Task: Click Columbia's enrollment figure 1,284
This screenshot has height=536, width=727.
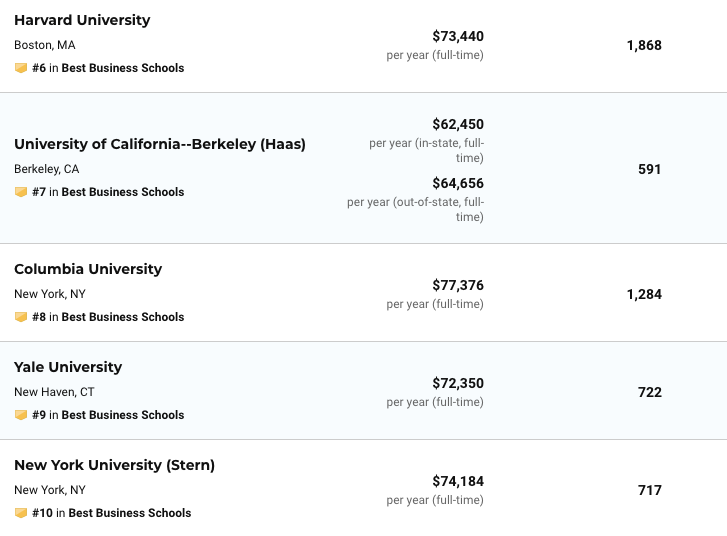Action: tap(644, 295)
